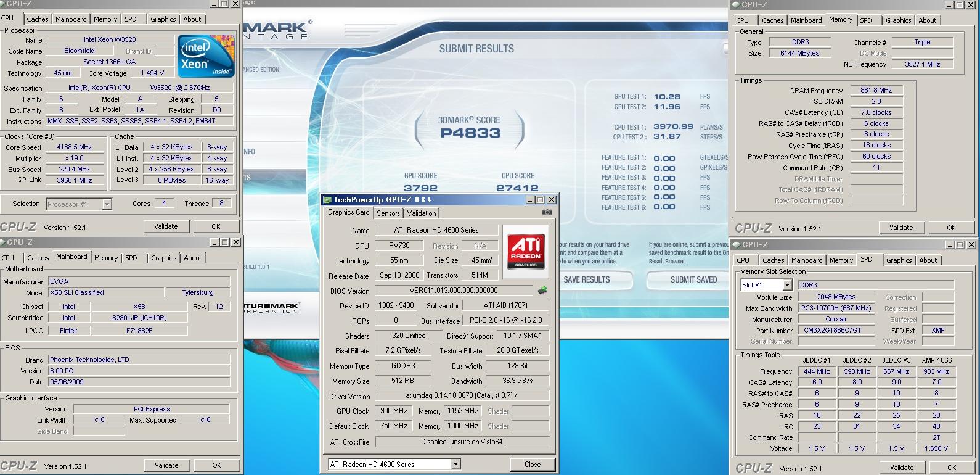The image size is (980, 475).
Task: Click OK in the CPU-Z memory window
Action: pos(951,228)
